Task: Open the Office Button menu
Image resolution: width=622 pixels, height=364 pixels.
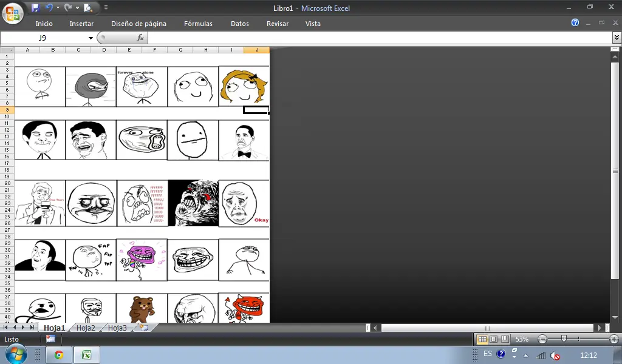Action: point(13,14)
